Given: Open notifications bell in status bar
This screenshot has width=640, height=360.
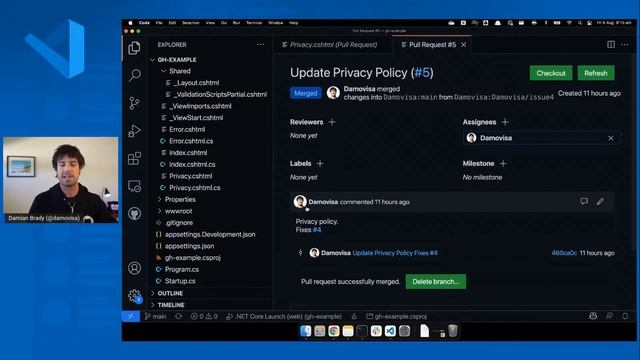Looking at the screenshot, I should click(x=625, y=316).
